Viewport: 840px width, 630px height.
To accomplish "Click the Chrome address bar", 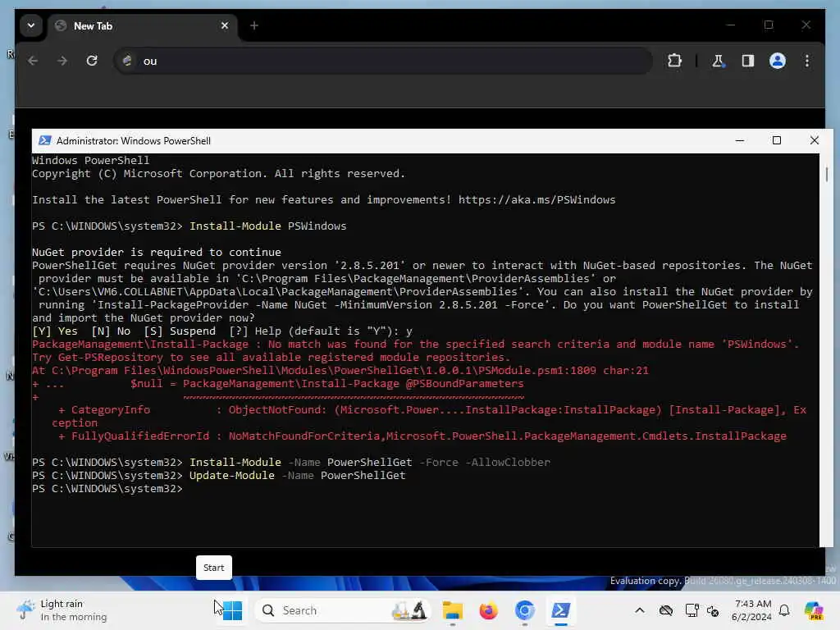I will click(383, 61).
